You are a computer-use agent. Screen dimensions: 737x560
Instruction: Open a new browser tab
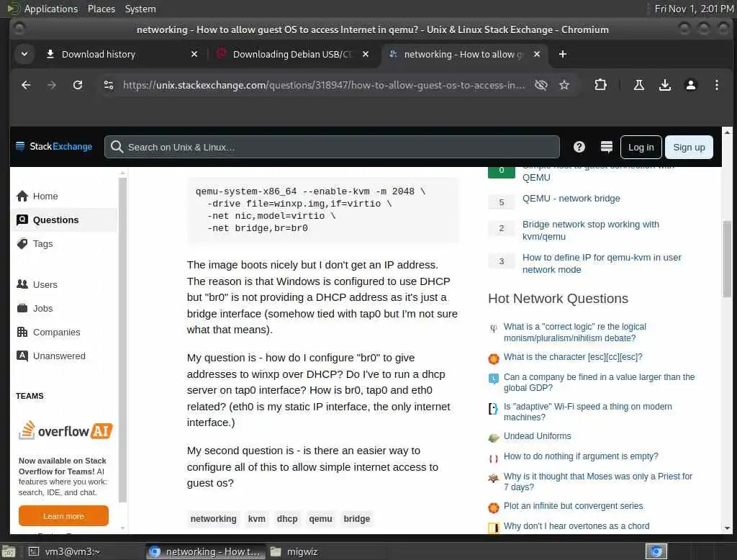(x=563, y=54)
